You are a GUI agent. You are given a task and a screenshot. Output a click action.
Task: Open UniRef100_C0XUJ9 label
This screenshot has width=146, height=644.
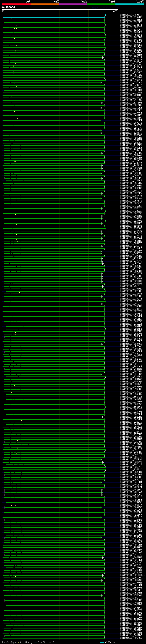131,304
